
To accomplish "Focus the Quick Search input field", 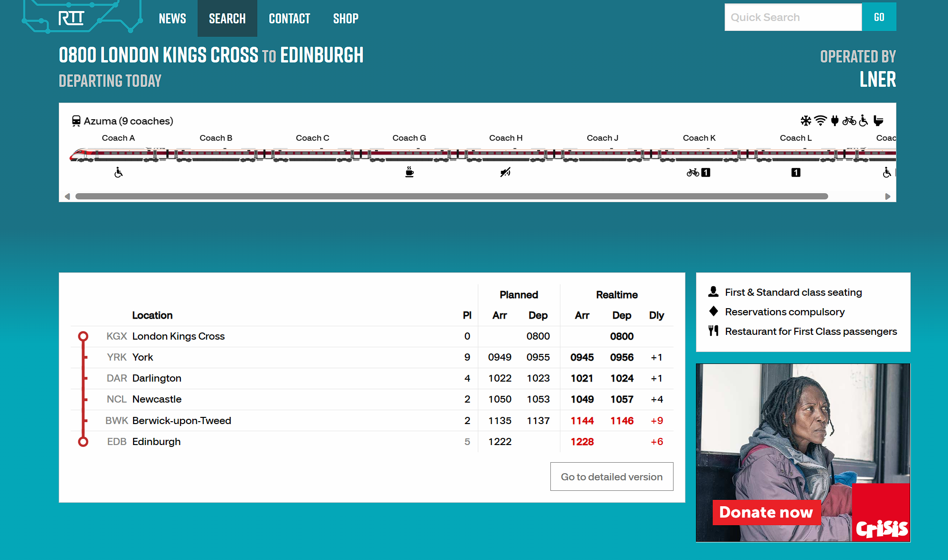I will [x=793, y=17].
